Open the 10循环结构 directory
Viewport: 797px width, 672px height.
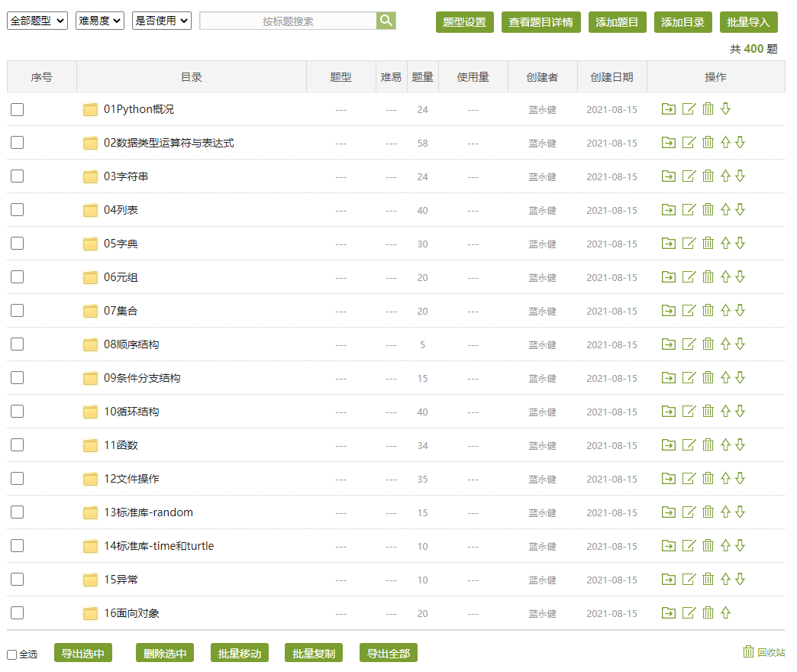point(131,412)
